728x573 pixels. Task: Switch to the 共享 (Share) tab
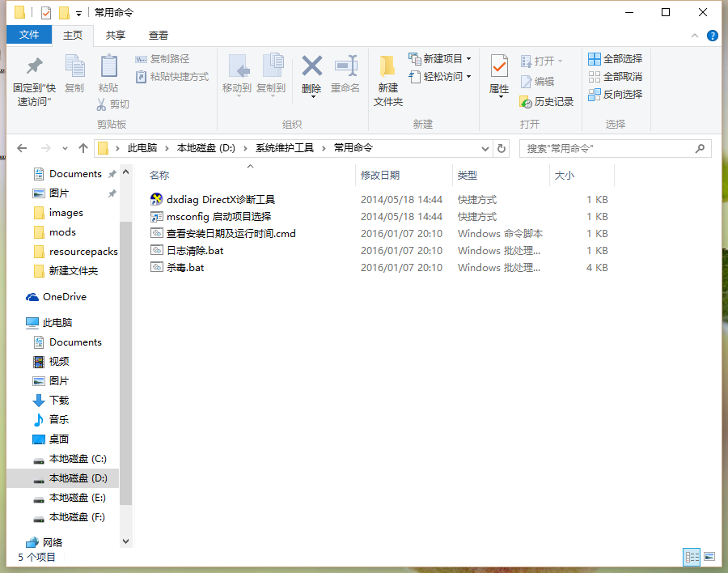[116, 36]
